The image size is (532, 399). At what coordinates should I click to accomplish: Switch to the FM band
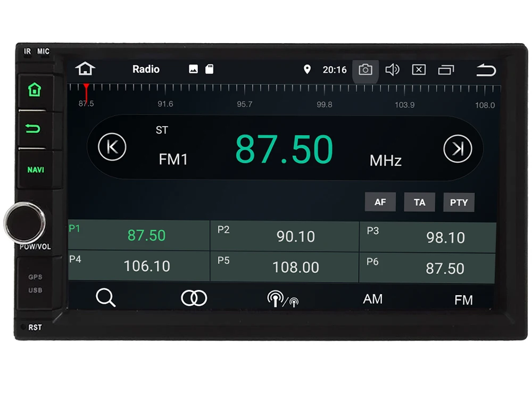point(463,300)
